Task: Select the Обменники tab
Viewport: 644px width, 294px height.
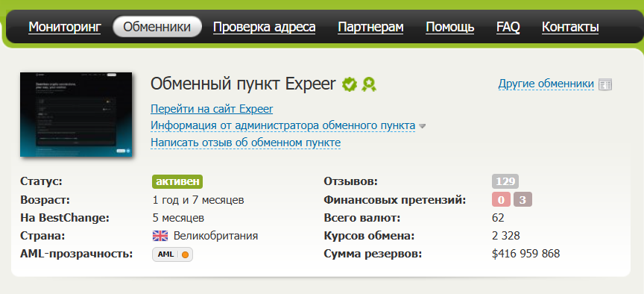Action: pos(157,27)
